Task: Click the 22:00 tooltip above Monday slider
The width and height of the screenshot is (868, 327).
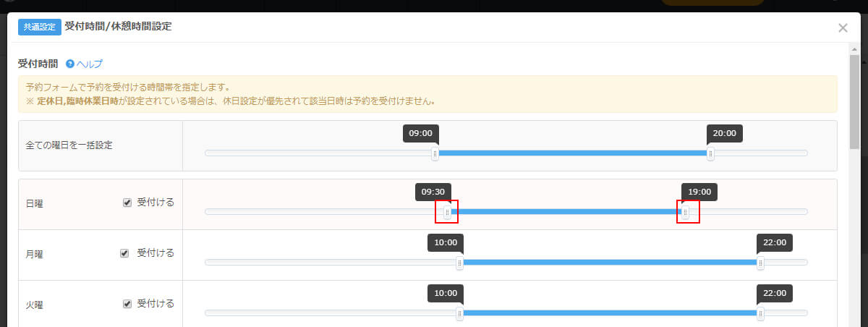Action: tap(775, 242)
